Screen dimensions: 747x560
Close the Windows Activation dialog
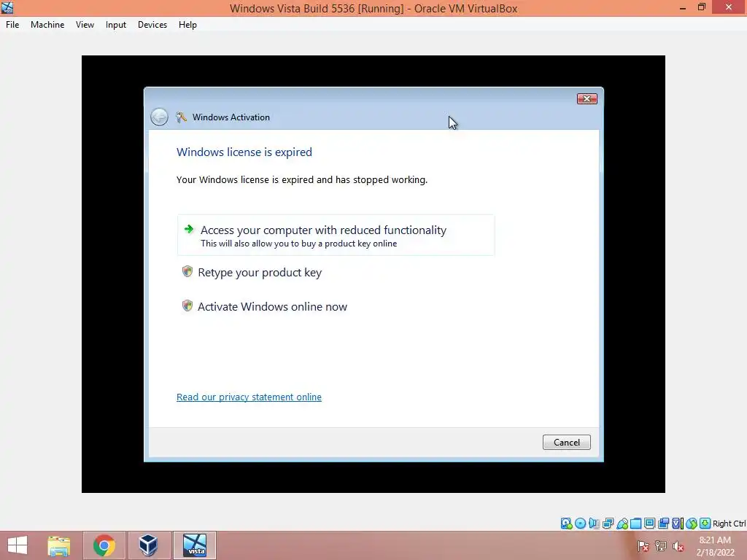(x=587, y=98)
